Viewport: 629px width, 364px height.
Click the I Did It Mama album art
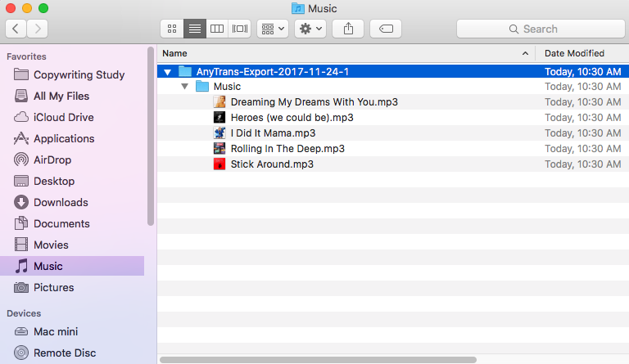pos(219,133)
